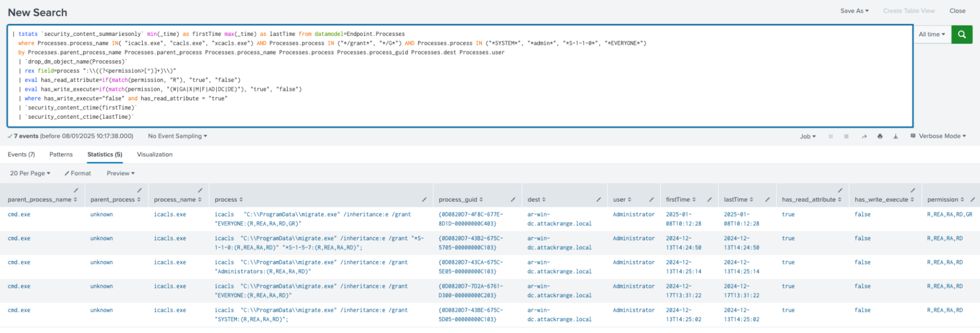Viewport: 980px width, 333px height.
Task: Sort by parent_process_name column
Action: click(x=43, y=200)
